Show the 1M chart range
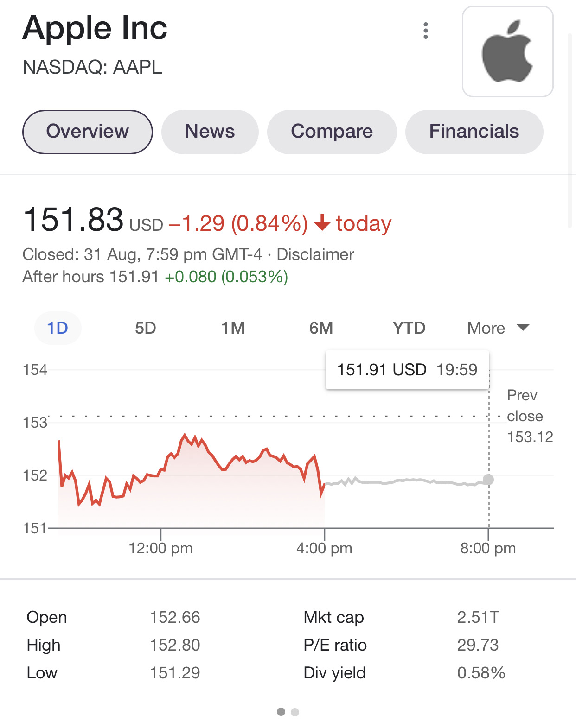This screenshot has height=728, width=576. pos(233,328)
